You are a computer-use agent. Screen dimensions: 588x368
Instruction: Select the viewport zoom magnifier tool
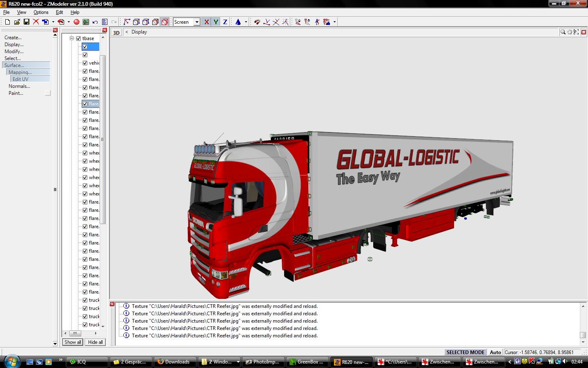(x=563, y=32)
